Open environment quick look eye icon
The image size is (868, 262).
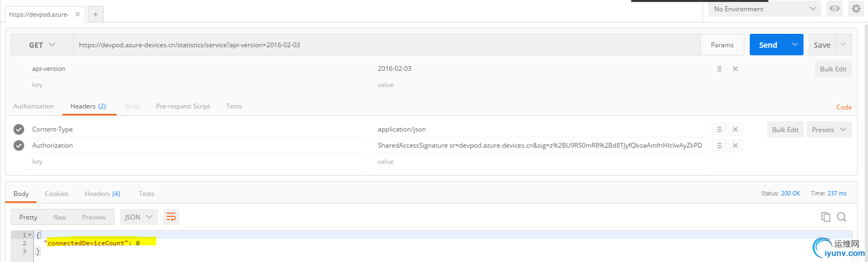click(834, 9)
